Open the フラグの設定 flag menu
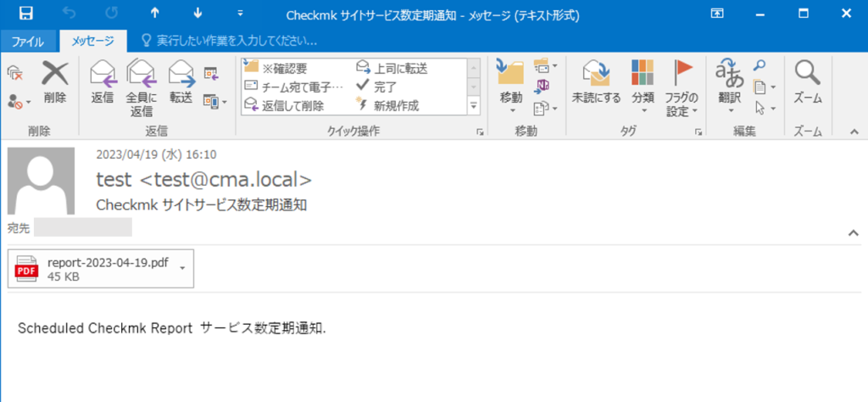The height and width of the screenshot is (402, 868). tap(682, 88)
